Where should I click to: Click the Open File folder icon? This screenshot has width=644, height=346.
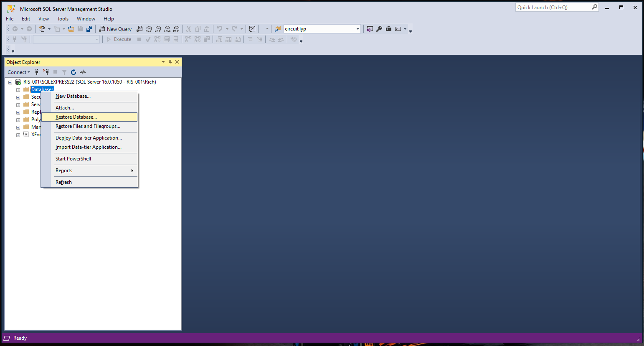point(71,29)
